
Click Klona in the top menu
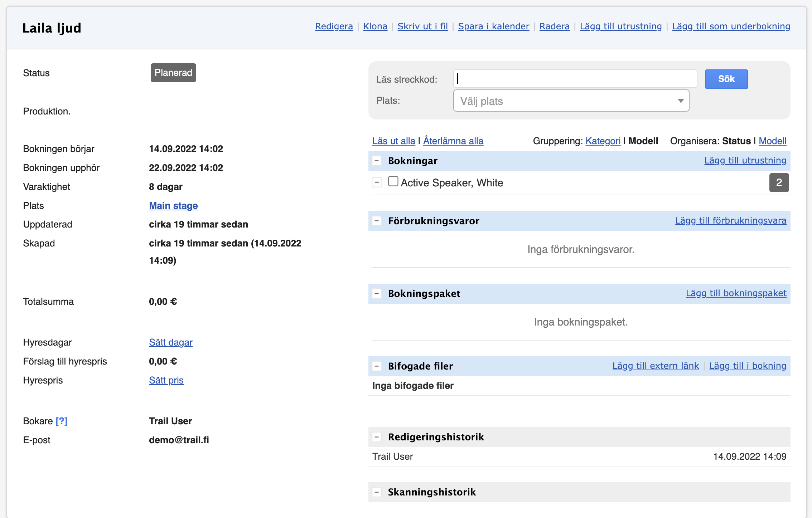point(375,26)
